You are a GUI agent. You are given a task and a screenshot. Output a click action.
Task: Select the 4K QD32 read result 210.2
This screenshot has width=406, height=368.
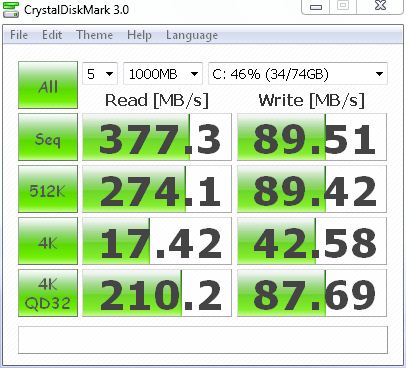(157, 293)
